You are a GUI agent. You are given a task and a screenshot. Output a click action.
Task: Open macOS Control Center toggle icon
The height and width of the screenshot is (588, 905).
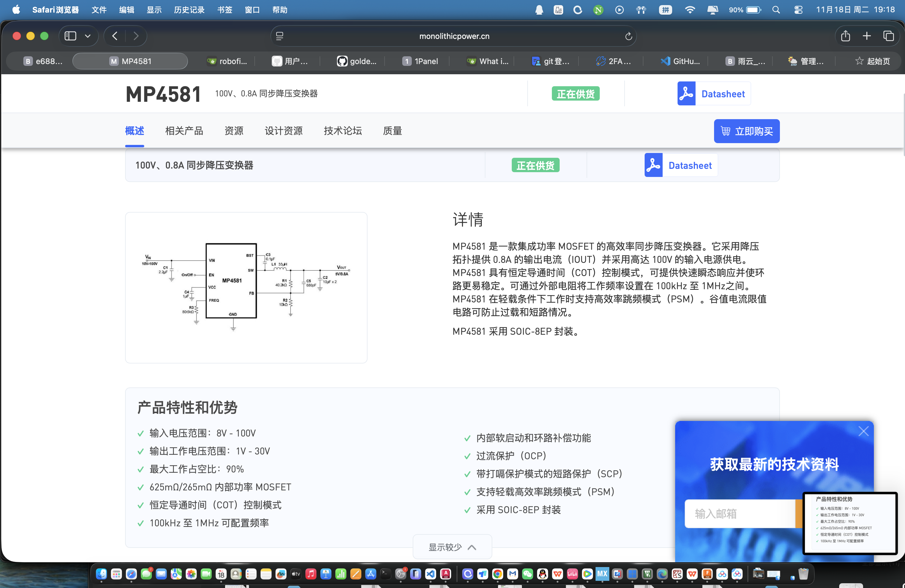[x=798, y=10]
